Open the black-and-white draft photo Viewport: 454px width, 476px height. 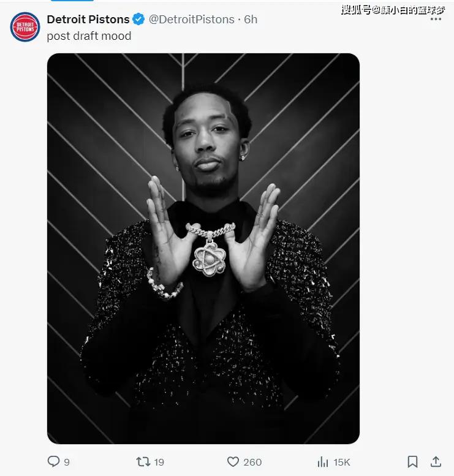tap(203, 248)
